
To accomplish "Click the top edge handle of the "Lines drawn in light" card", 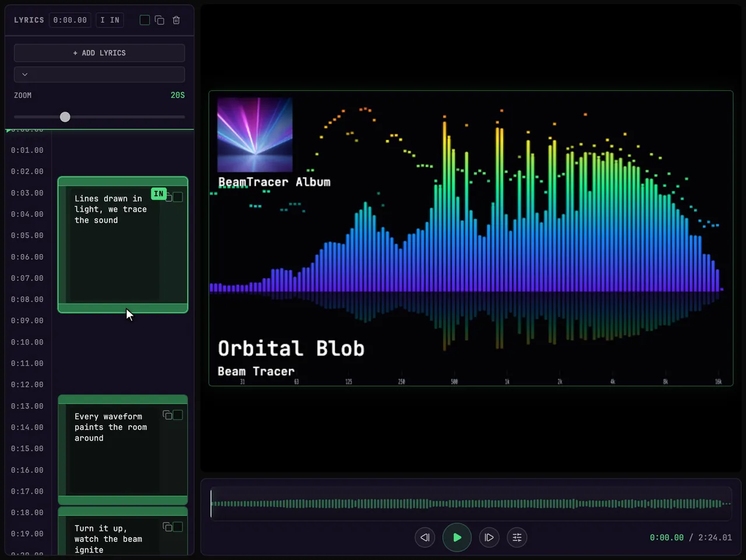I will (123, 181).
